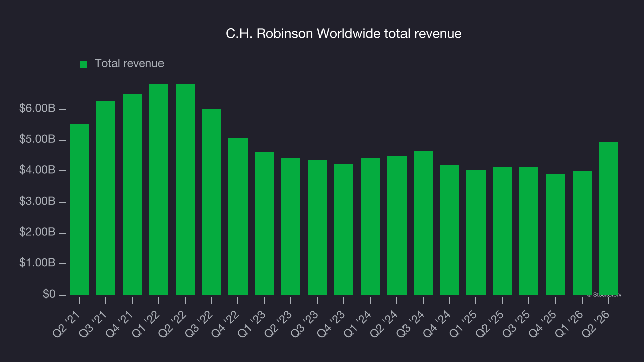Select the "$1.00B" y-axis label
The image size is (644, 362).
pos(36,263)
